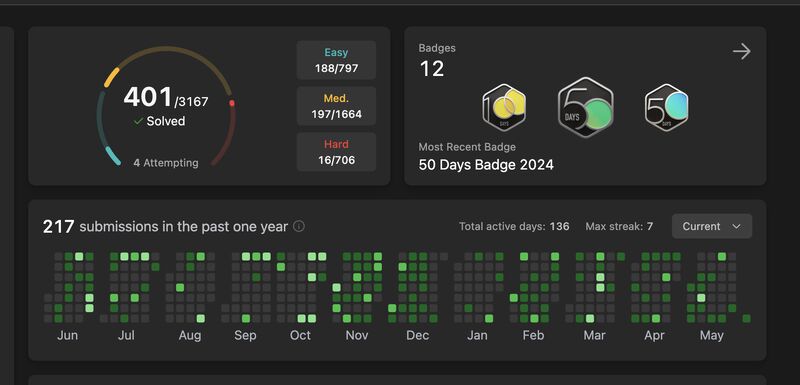
Task: Click the teal arc segment of ring
Action: point(112,156)
